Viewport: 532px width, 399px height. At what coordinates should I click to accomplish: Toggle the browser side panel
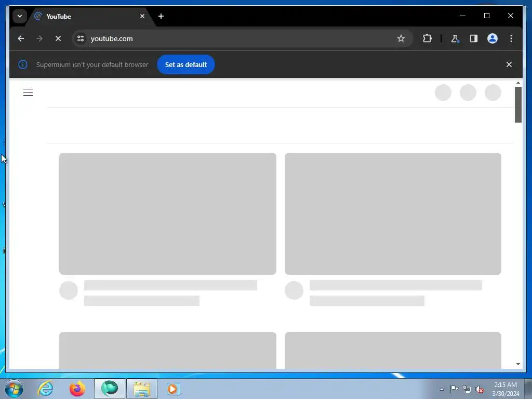(x=474, y=38)
